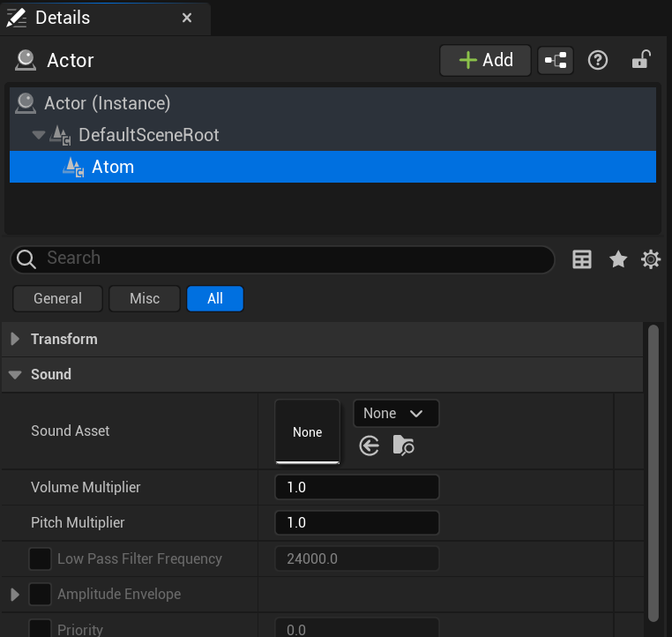The height and width of the screenshot is (637, 672).
Task: Click the Low Pass Filter Frequency 24000.0 field
Action: (x=356, y=558)
